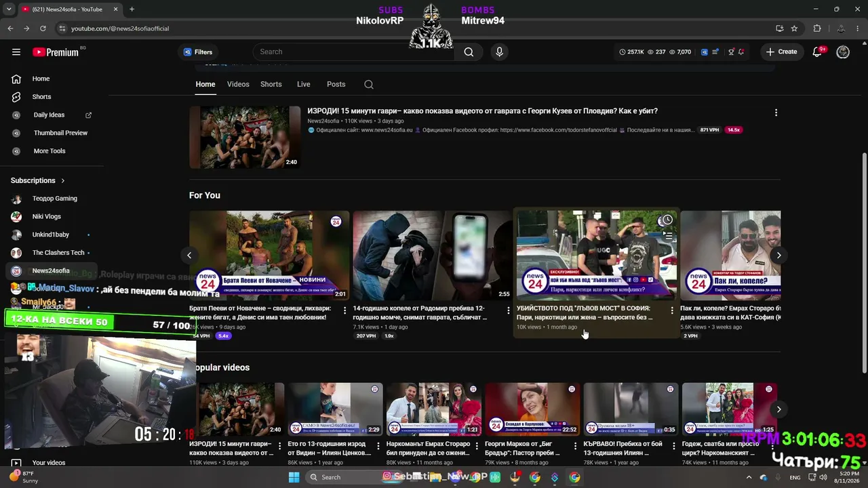
Task: Switch to the Live tab
Action: [304, 85]
